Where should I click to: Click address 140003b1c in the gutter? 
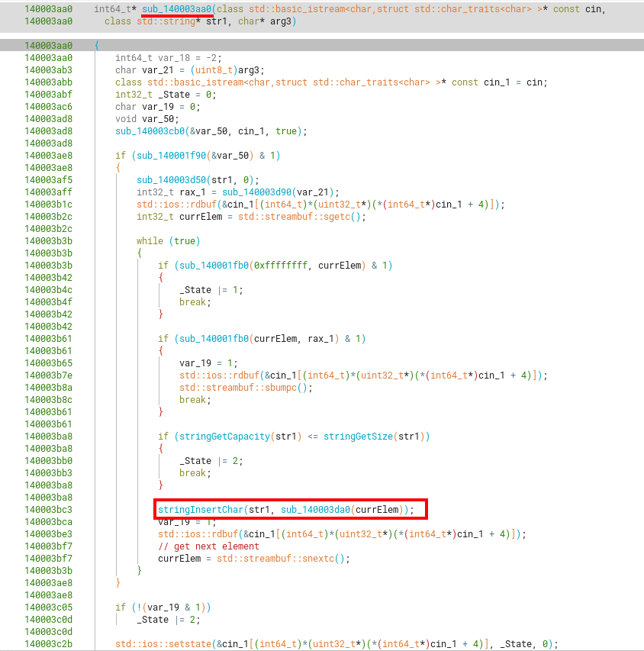click(x=48, y=205)
